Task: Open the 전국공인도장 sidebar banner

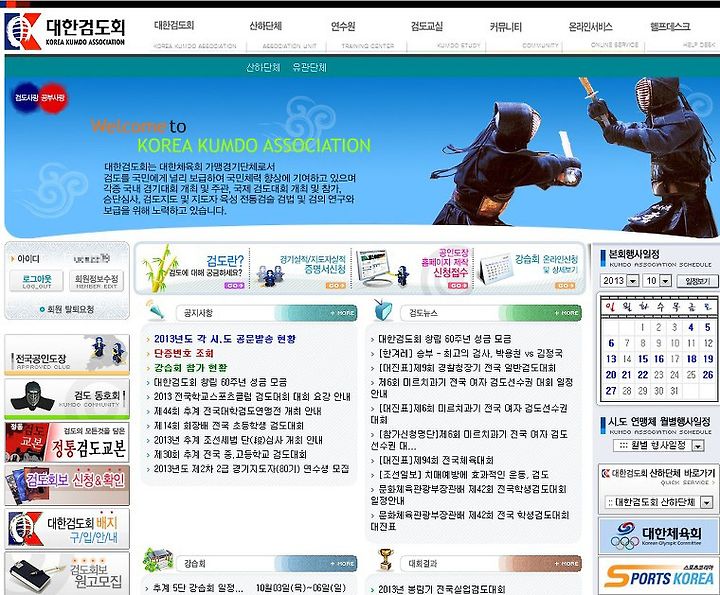Action: (x=67, y=355)
